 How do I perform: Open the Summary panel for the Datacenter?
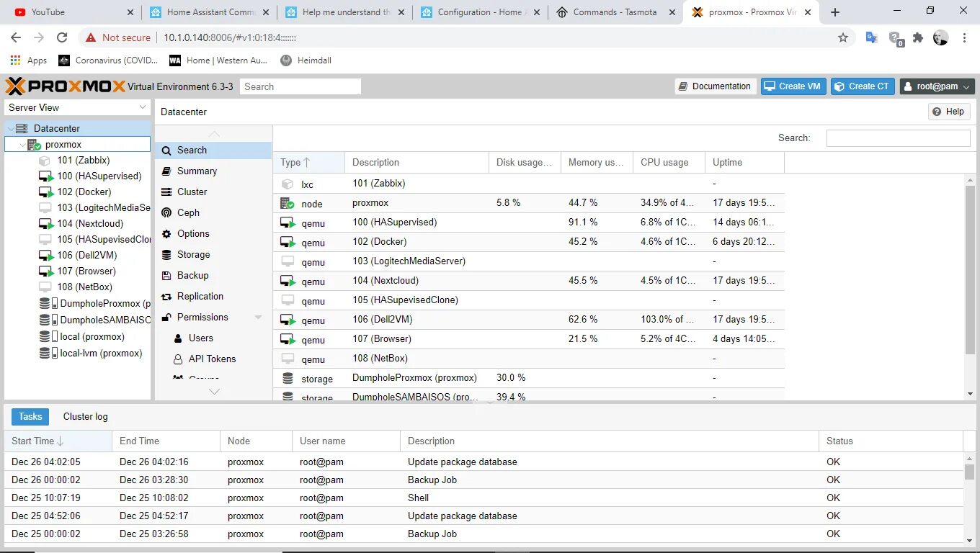click(197, 171)
